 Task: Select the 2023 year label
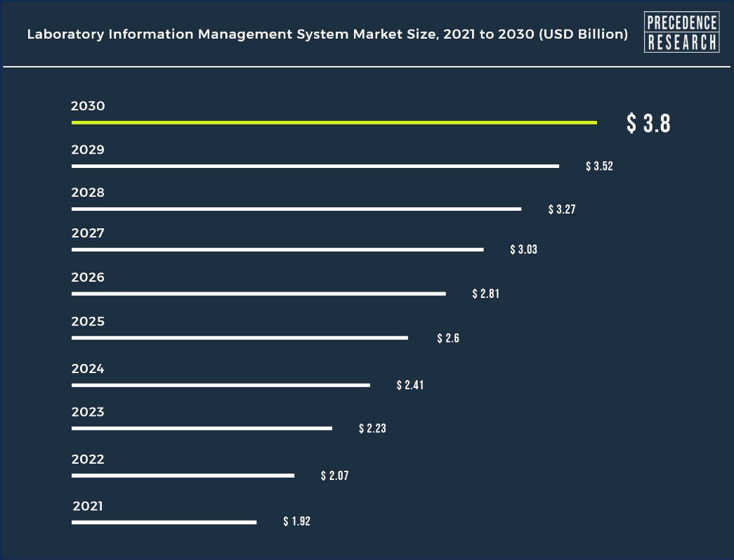coord(88,412)
